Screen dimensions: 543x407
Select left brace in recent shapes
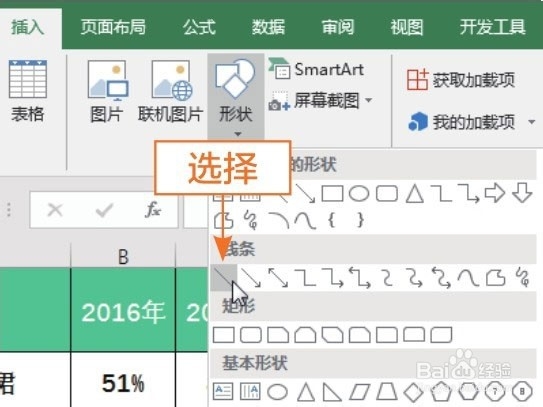(x=332, y=220)
